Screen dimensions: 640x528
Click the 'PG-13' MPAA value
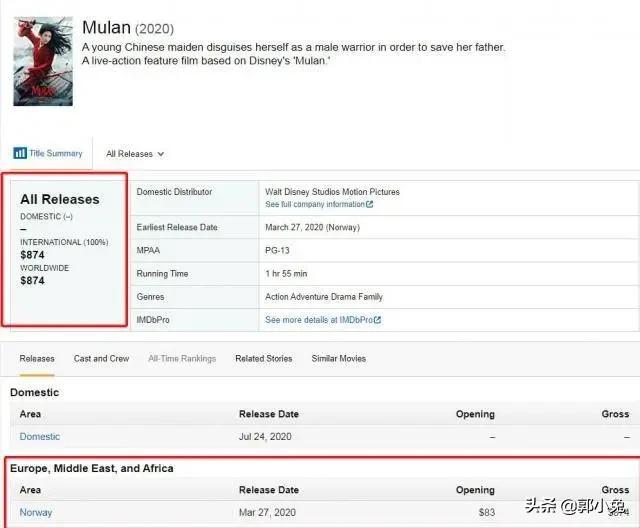(277, 251)
